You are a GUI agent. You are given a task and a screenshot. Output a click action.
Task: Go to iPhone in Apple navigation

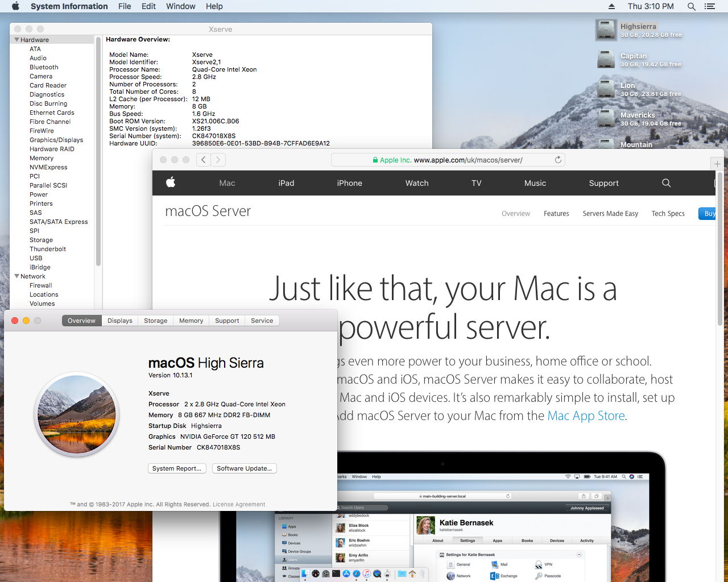350,183
